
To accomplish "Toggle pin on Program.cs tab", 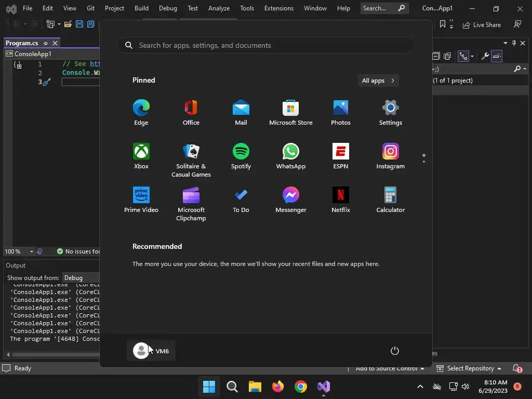I will tap(45, 43).
